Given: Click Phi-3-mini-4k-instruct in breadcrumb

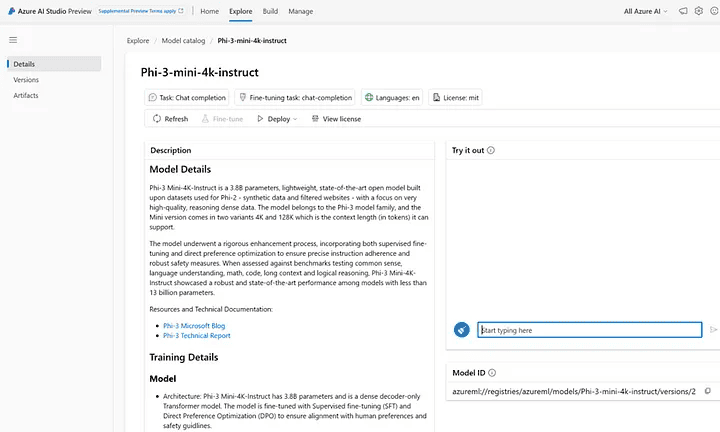Looking at the screenshot, I should click(x=252, y=40).
